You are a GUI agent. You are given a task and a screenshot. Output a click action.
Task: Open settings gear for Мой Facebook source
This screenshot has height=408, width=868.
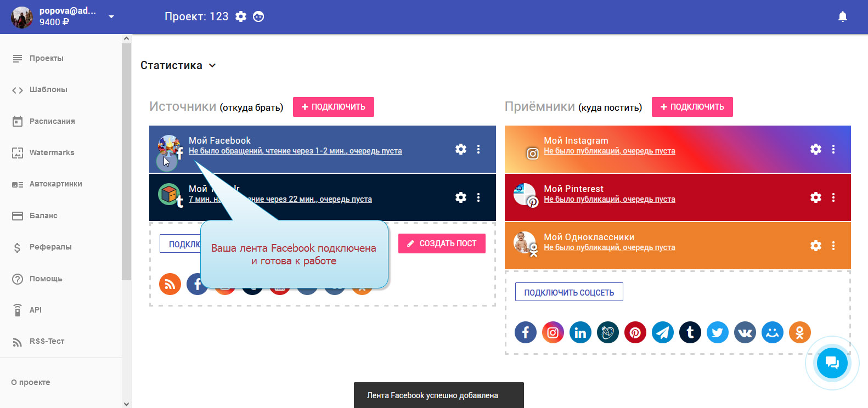point(461,149)
